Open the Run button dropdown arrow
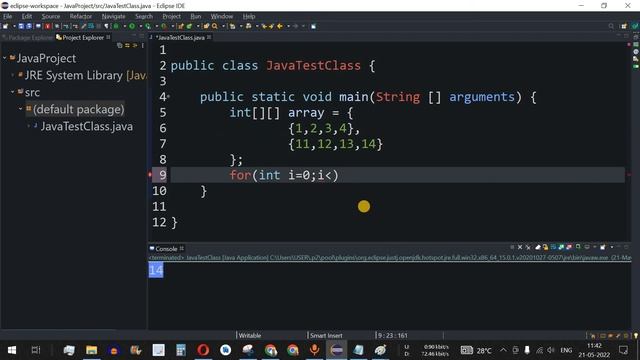This screenshot has height=360, width=640. tap(140, 26)
